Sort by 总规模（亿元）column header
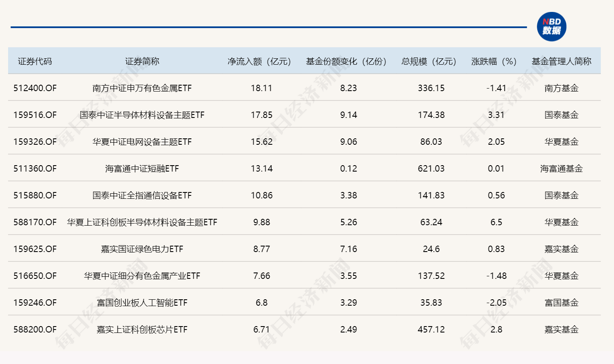 [427, 61]
